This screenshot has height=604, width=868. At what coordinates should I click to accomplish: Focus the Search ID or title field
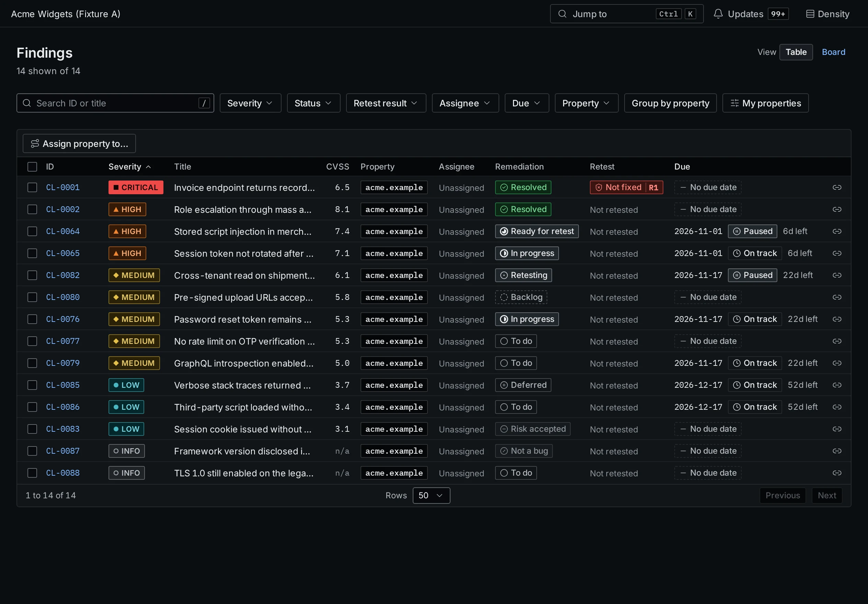(x=115, y=103)
